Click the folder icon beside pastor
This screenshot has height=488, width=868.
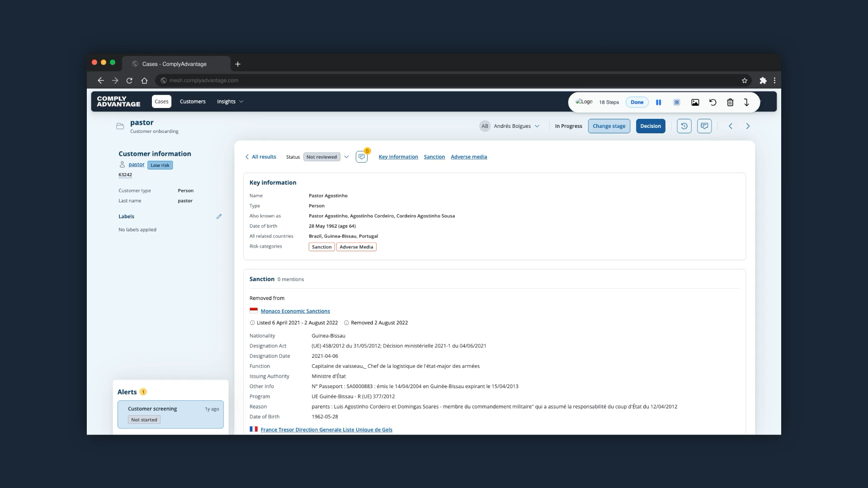coord(120,126)
